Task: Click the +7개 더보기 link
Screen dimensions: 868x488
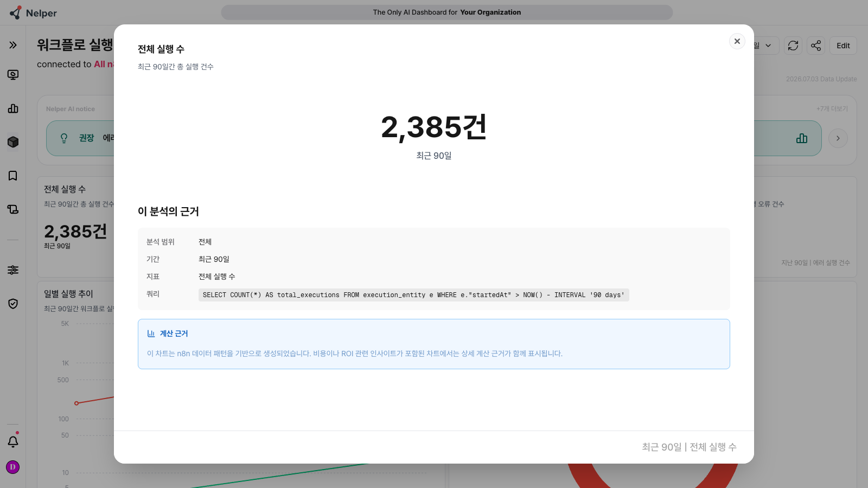Action: 832,109
